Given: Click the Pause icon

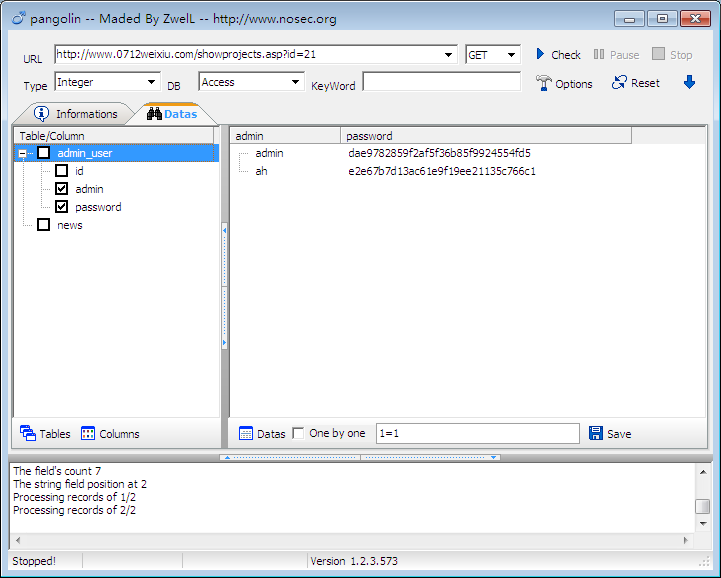Looking at the screenshot, I should click(599, 54).
